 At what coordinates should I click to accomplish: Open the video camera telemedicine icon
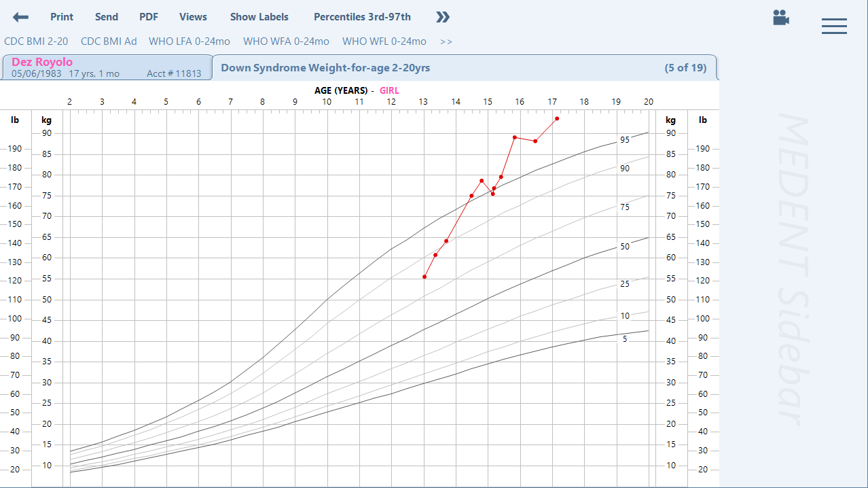pyautogui.click(x=780, y=18)
